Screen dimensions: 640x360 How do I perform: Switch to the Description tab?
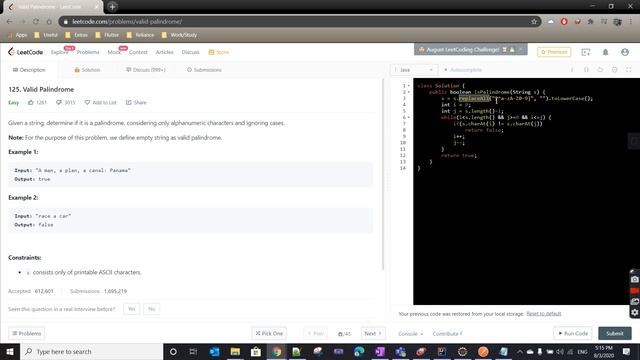tap(29, 70)
